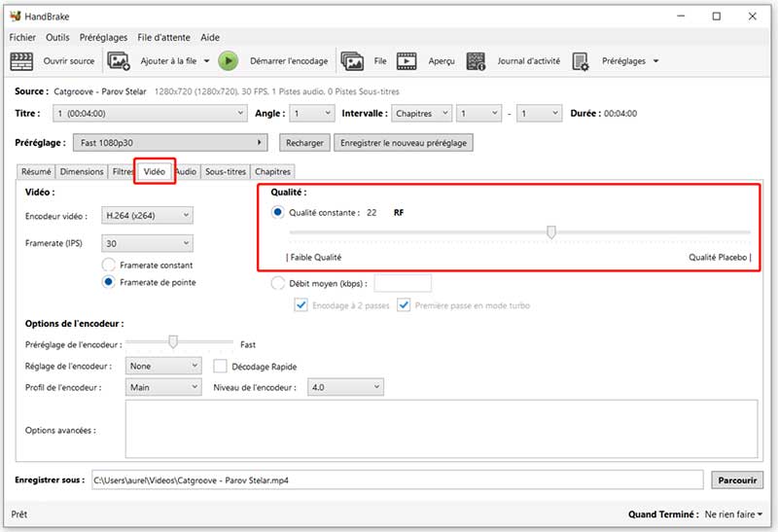Open the Préréglages menu
Screen dimensions: 778x532
coord(103,37)
